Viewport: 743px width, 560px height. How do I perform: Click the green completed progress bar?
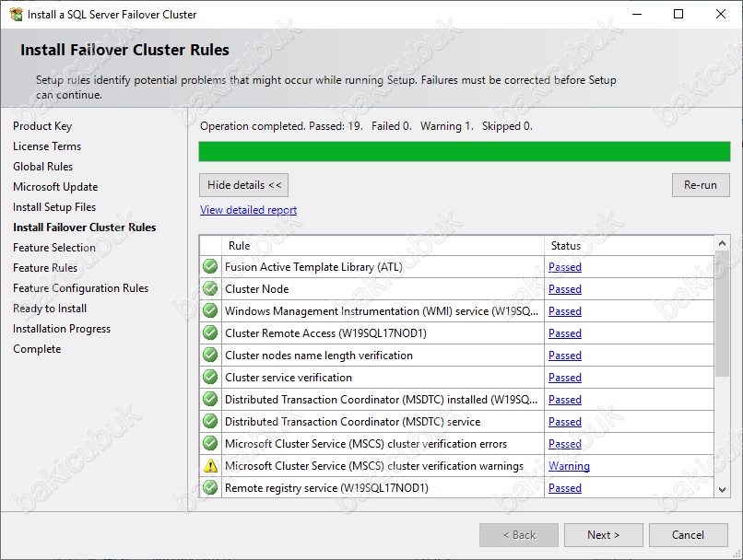[x=465, y=151]
